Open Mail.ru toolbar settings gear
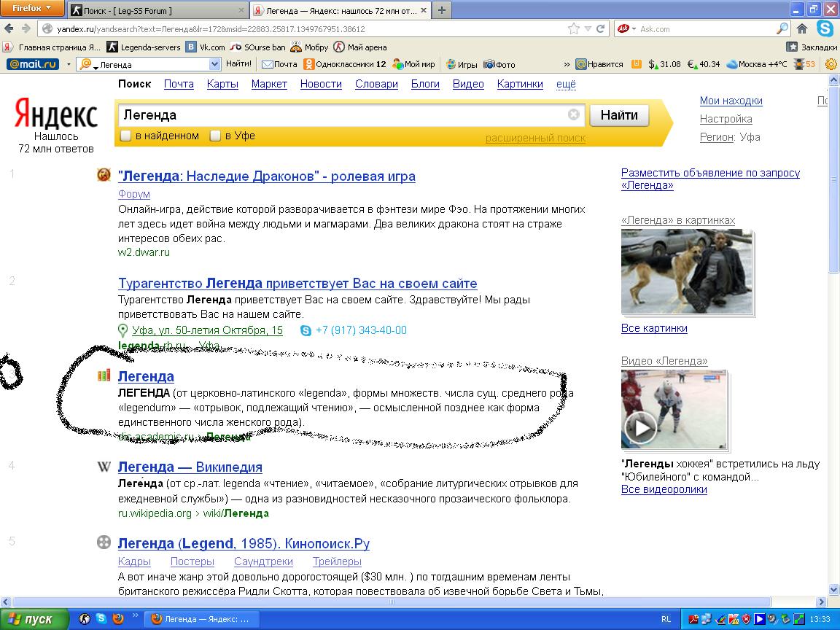 pos(831,64)
